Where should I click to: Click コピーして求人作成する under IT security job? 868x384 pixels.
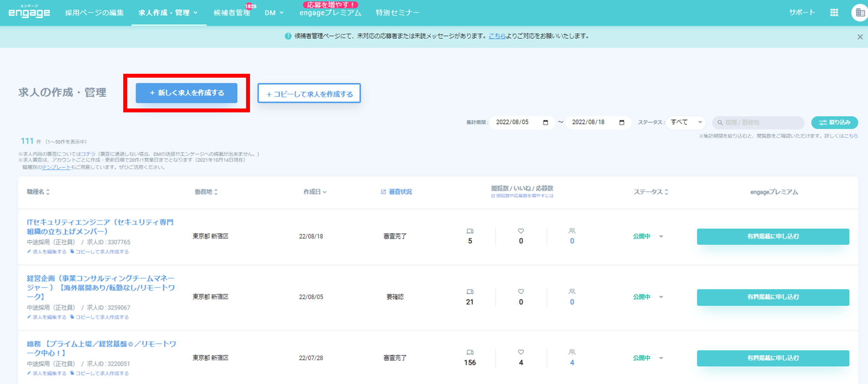[x=99, y=252]
